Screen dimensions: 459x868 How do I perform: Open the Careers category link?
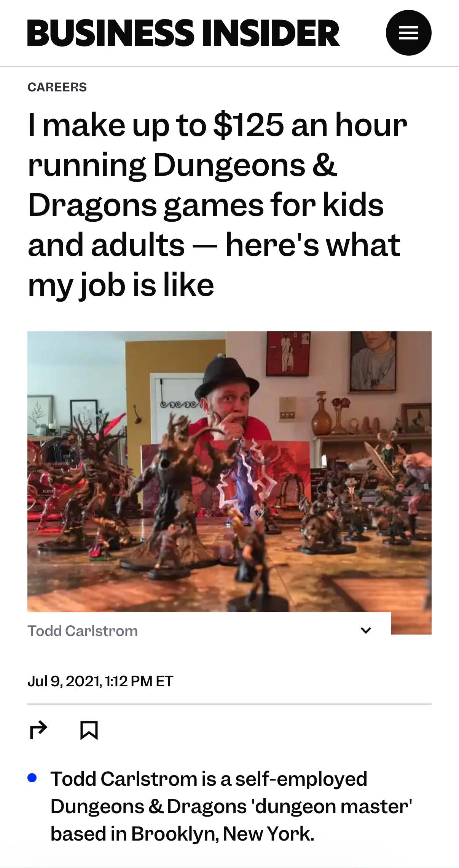(x=57, y=87)
